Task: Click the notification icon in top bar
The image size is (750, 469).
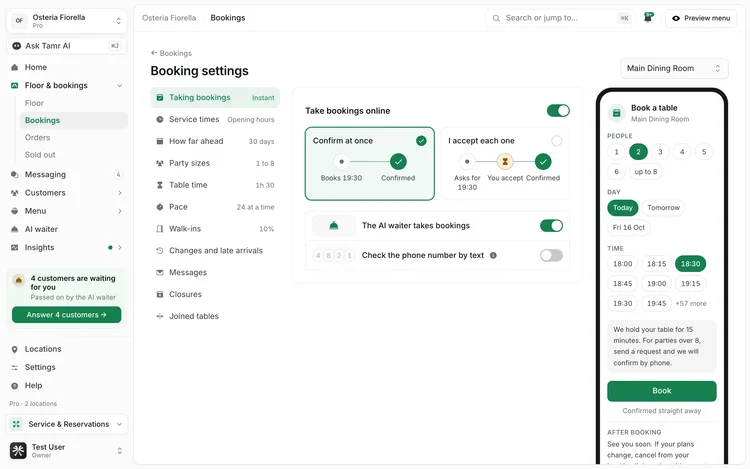Action: point(648,18)
